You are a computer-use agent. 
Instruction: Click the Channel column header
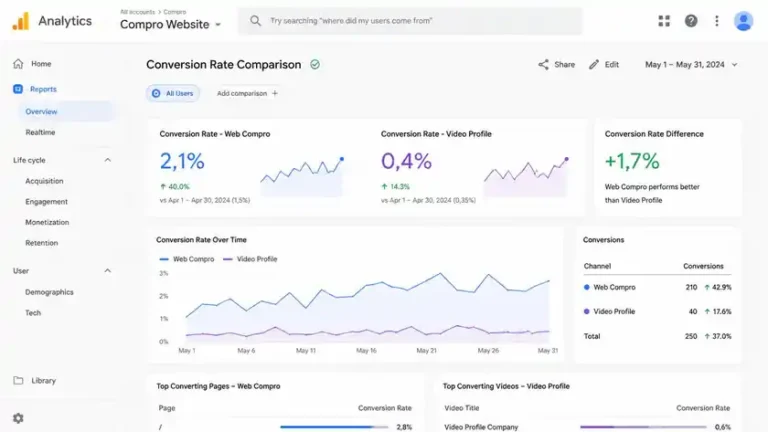pos(597,266)
